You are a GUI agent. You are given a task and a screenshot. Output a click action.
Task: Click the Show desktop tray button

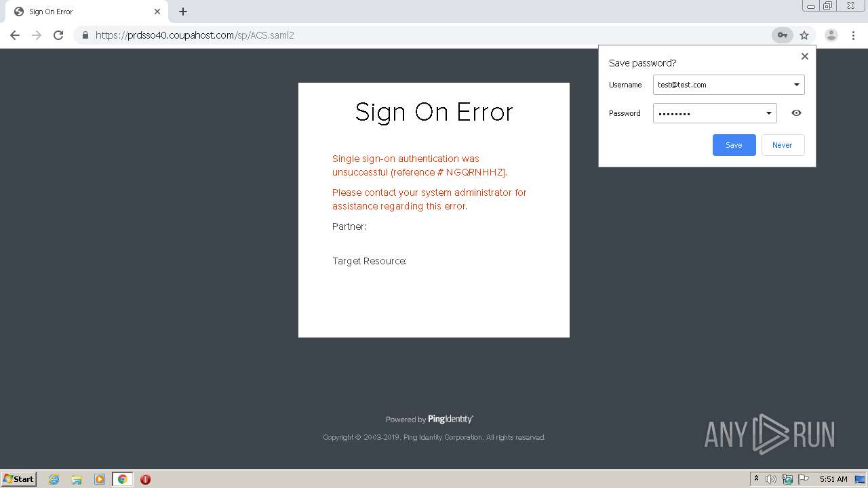[x=860, y=479]
